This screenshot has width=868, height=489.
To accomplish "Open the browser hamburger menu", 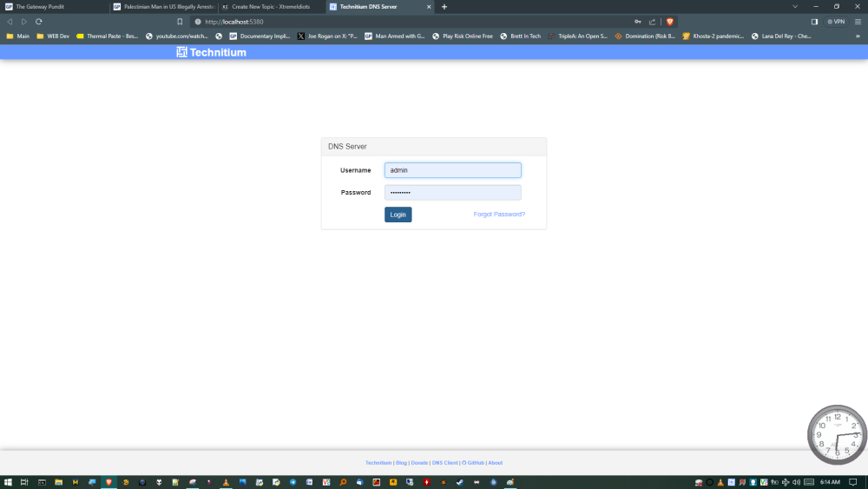I will coord(858,22).
